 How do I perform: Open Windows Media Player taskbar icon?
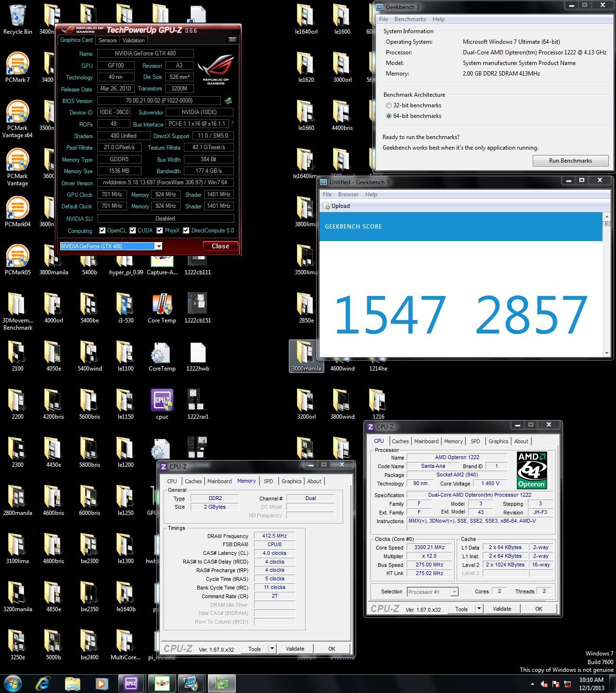102,683
